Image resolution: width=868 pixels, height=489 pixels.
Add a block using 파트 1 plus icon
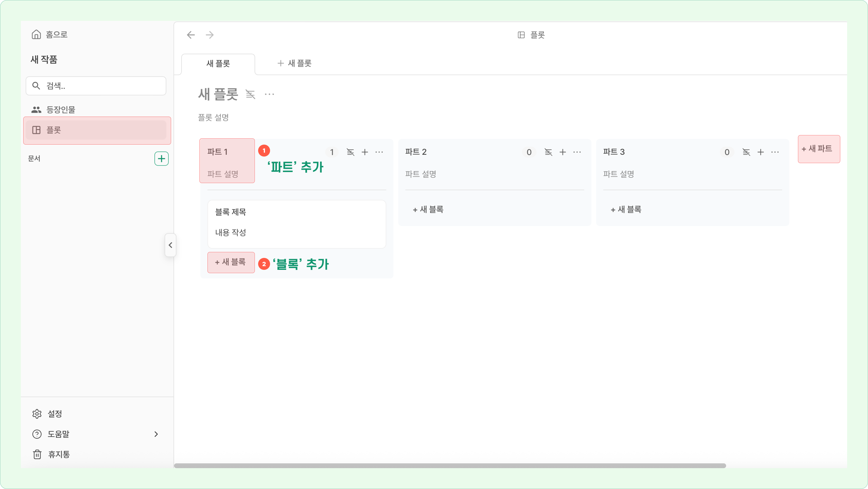(365, 152)
